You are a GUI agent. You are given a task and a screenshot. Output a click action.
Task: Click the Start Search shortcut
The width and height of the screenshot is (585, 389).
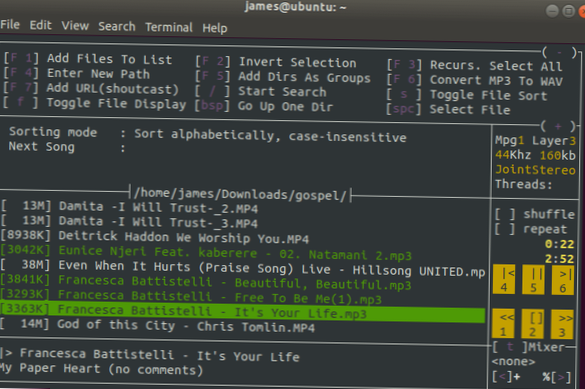tap(261, 91)
